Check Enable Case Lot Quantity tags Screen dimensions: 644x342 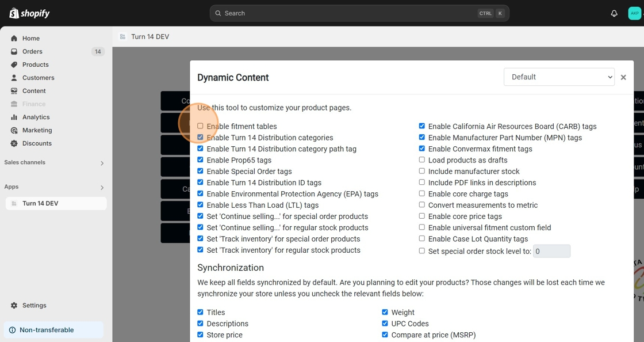[x=422, y=238]
